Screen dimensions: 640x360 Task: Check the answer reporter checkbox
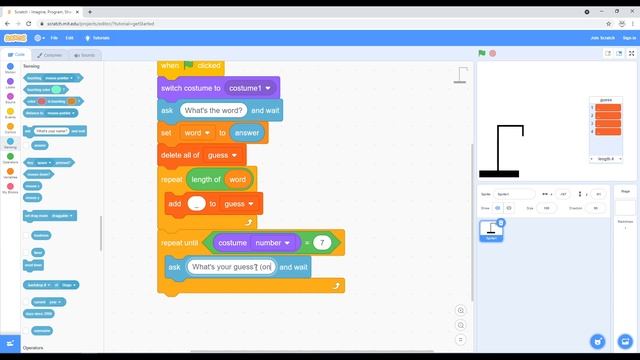tap(27, 145)
